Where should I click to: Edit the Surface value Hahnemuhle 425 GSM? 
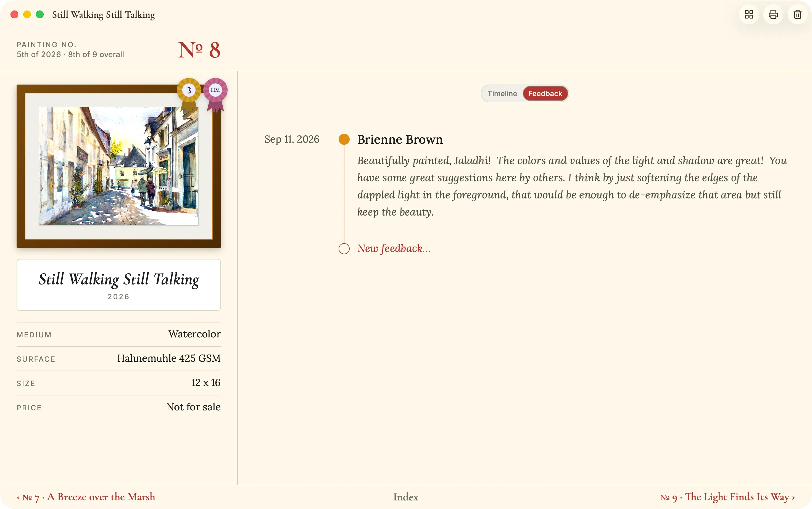point(169,358)
